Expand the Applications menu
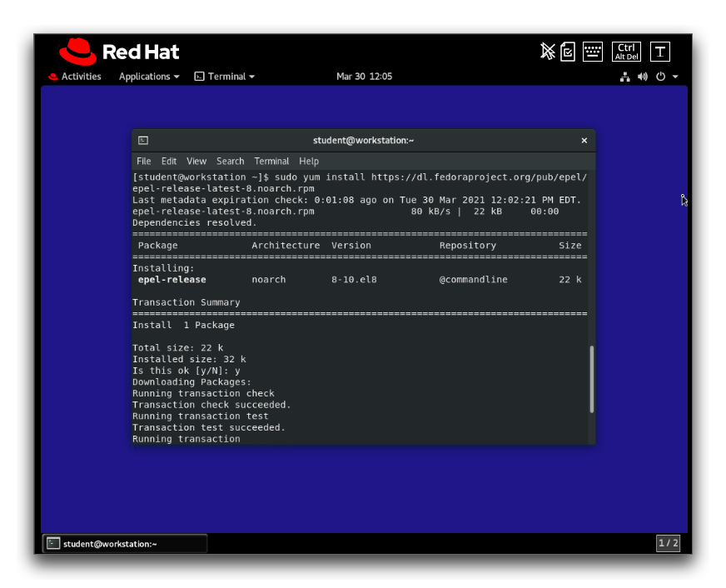 (149, 77)
